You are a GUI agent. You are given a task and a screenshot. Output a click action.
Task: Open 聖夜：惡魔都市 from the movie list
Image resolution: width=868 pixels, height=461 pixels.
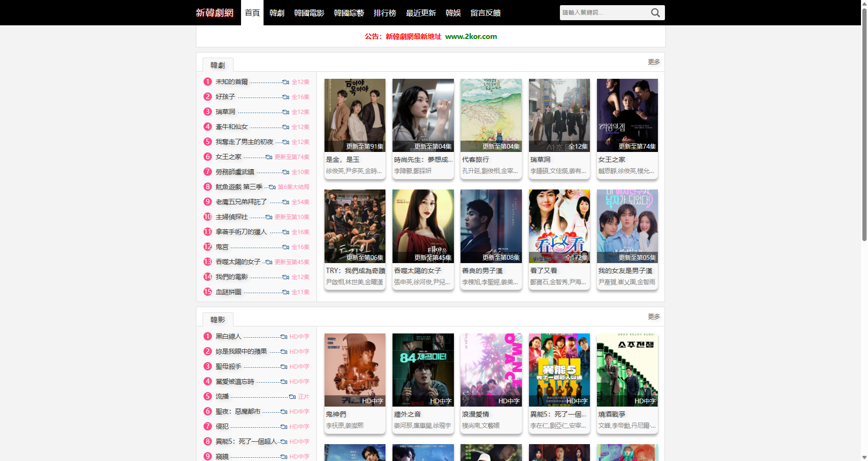pos(238,411)
